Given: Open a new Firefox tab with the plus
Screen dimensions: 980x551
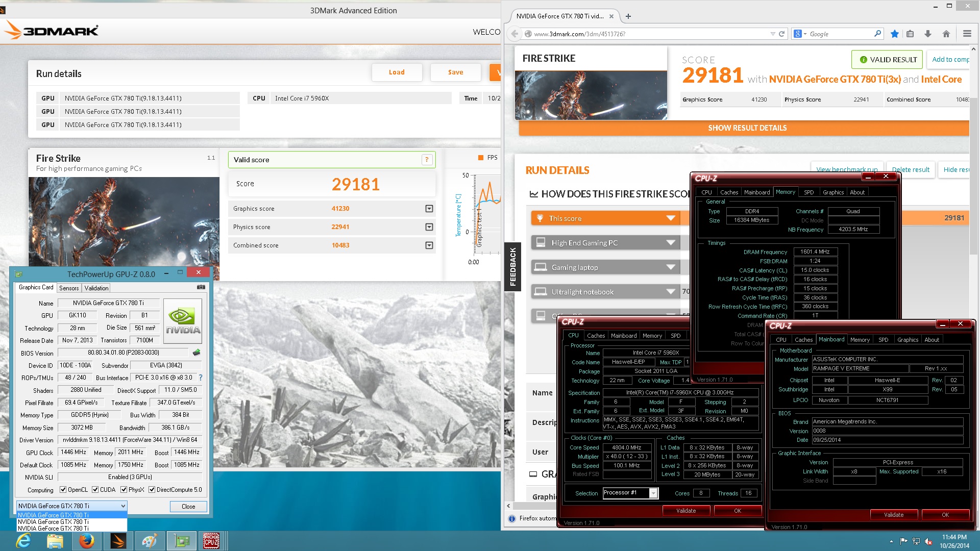Looking at the screenshot, I should [x=628, y=16].
